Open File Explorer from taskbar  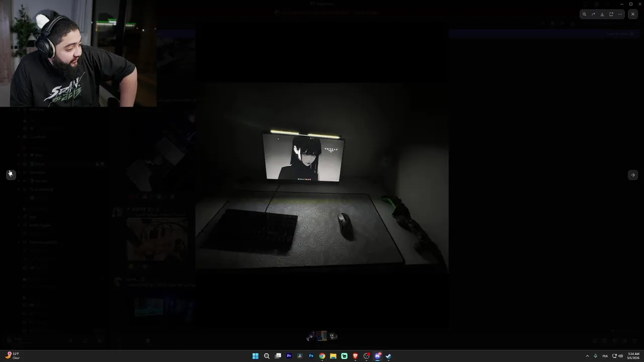point(333,356)
